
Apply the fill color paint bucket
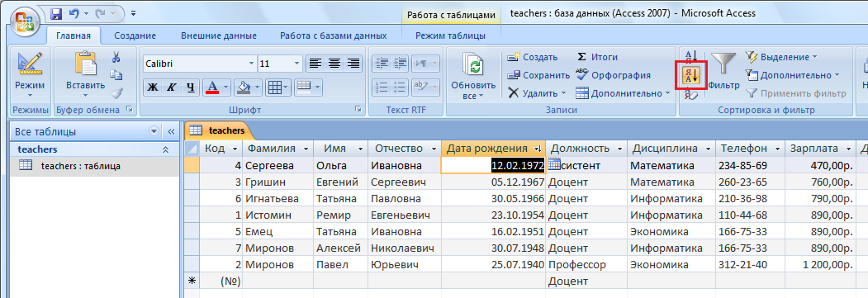[243, 87]
